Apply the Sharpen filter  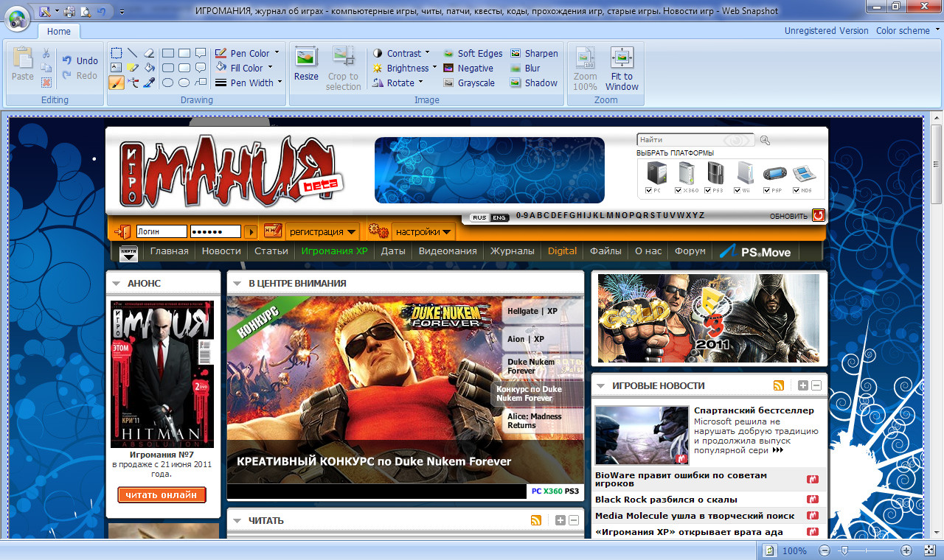pyautogui.click(x=534, y=53)
